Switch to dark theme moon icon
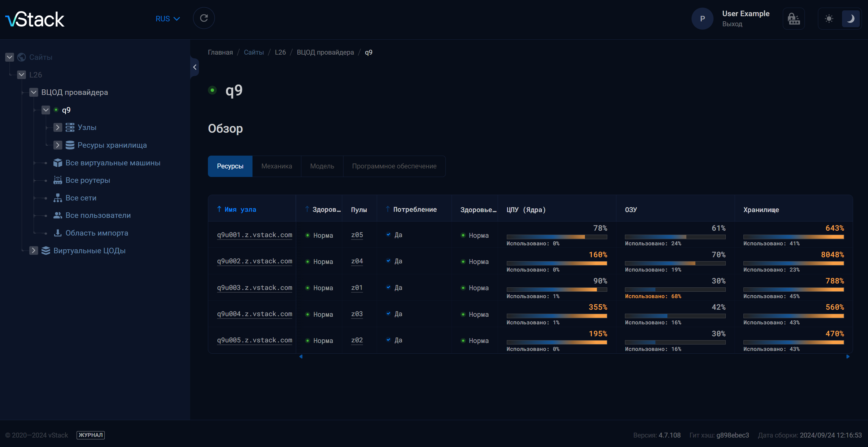 [851, 19]
